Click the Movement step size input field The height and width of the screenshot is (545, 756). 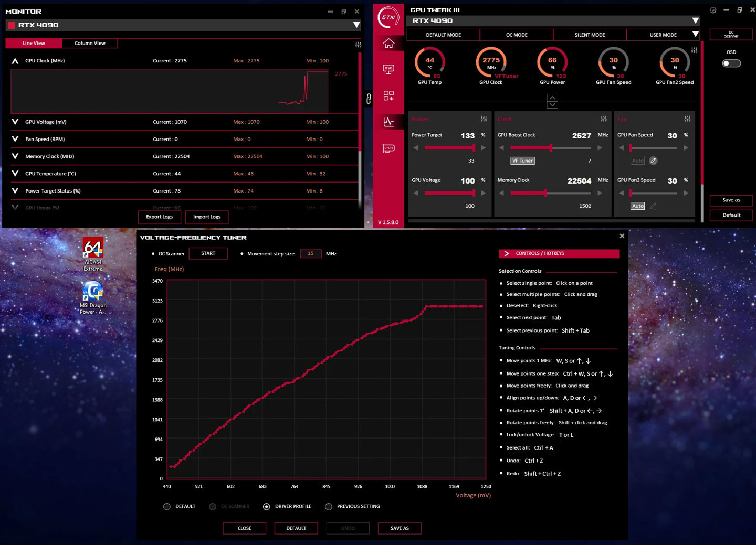[311, 253]
